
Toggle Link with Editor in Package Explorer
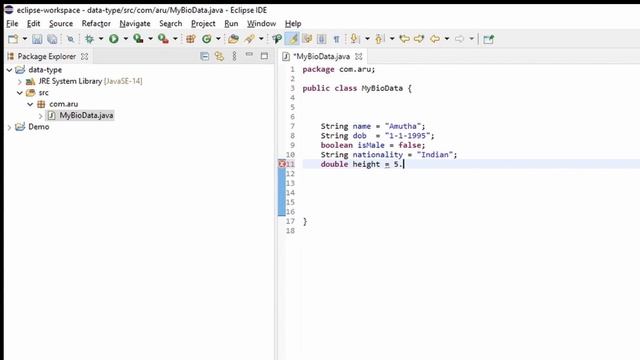pos(219,56)
